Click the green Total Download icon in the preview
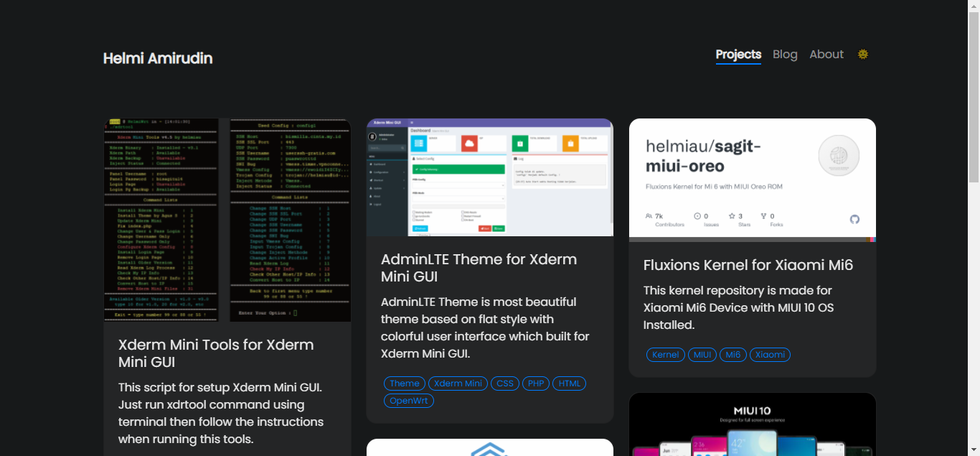The width and height of the screenshot is (980, 456). tap(520, 144)
